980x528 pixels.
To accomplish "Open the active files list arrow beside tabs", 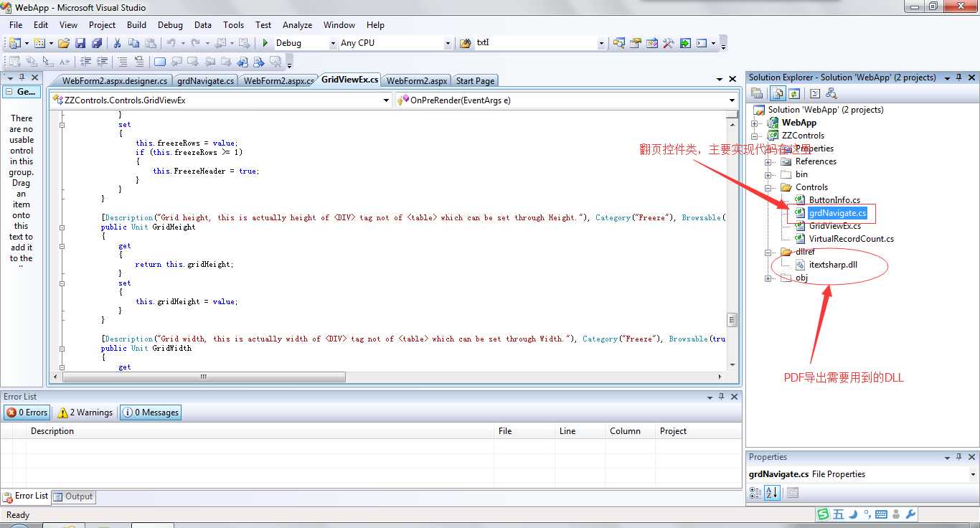I will 720,80.
